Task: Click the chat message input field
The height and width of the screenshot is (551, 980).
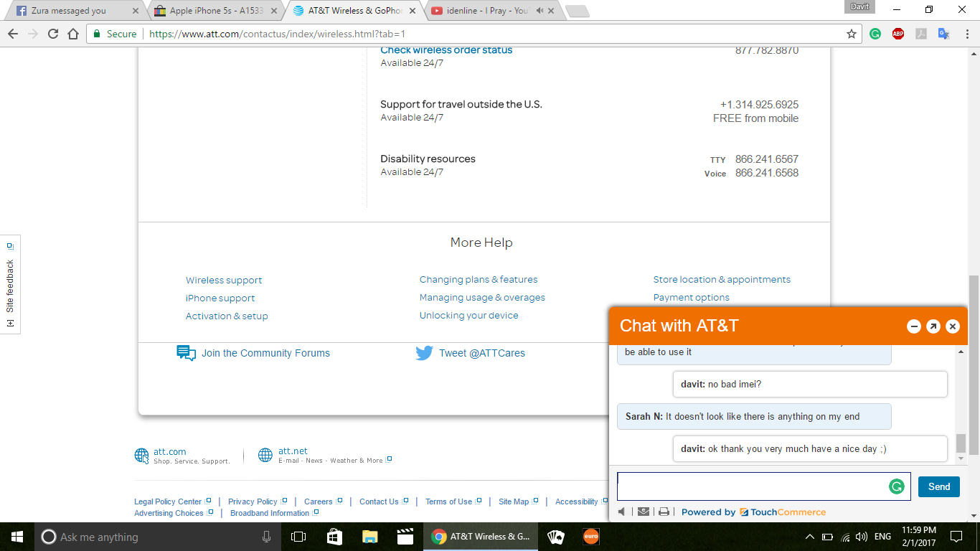Action: pyautogui.click(x=764, y=486)
